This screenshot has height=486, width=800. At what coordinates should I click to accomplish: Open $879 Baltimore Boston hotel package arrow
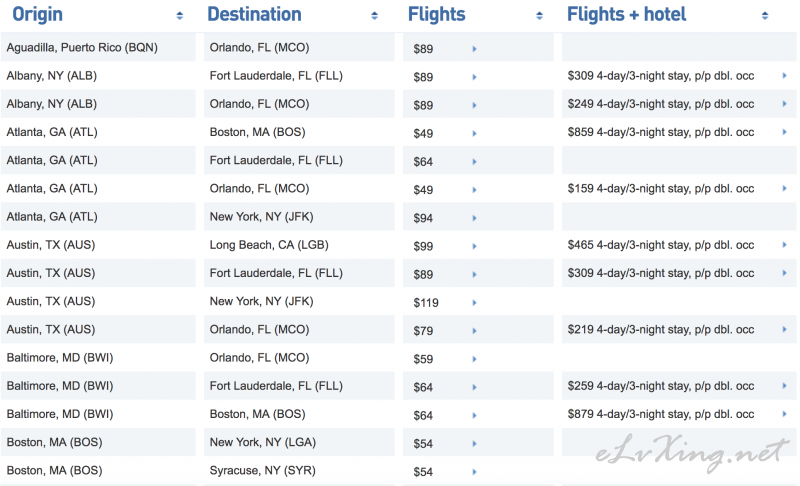pyautogui.click(x=784, y=414)
